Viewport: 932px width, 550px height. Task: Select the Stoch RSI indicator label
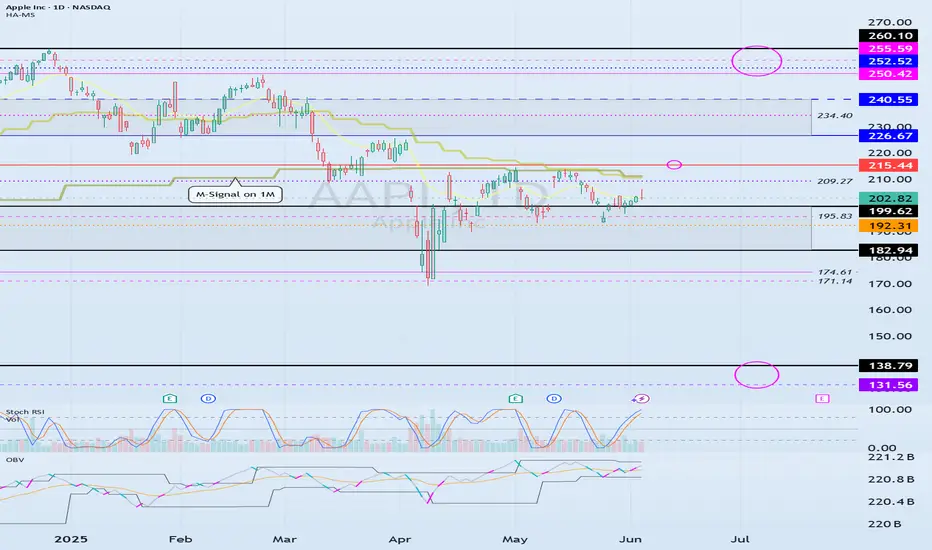click(25, 411)
